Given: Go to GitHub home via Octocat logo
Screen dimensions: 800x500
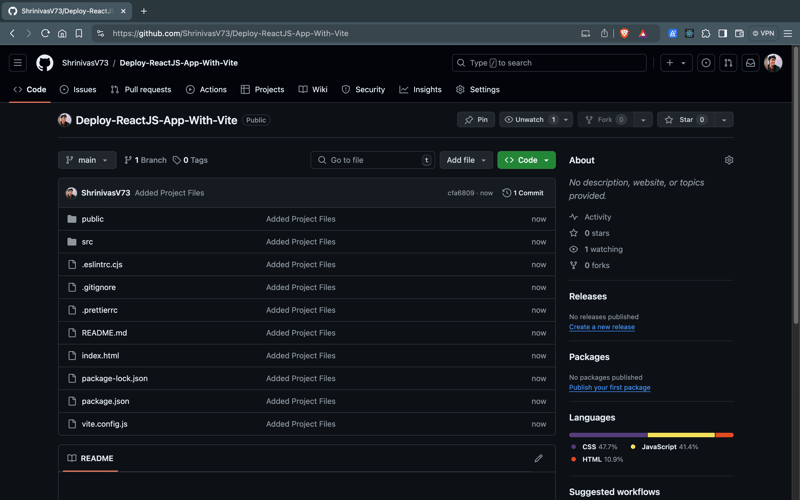Looking at the screenshot, I should tap(44, 63).
